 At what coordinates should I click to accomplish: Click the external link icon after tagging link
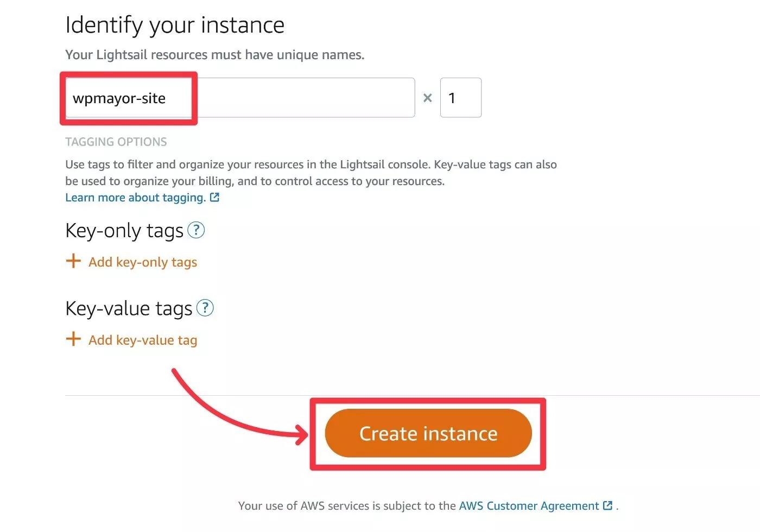pyautogui.click(x=215, y=198)
